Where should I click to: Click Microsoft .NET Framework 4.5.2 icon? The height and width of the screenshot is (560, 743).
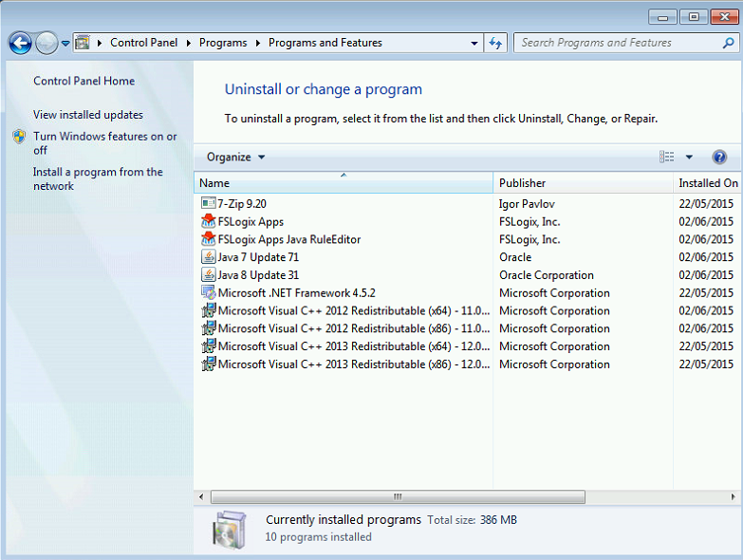208,292
